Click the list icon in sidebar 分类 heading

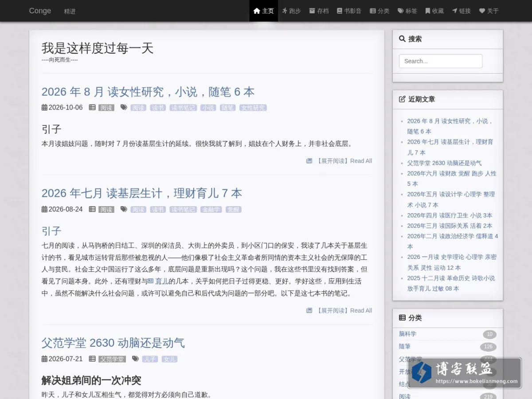click(402, 317)
